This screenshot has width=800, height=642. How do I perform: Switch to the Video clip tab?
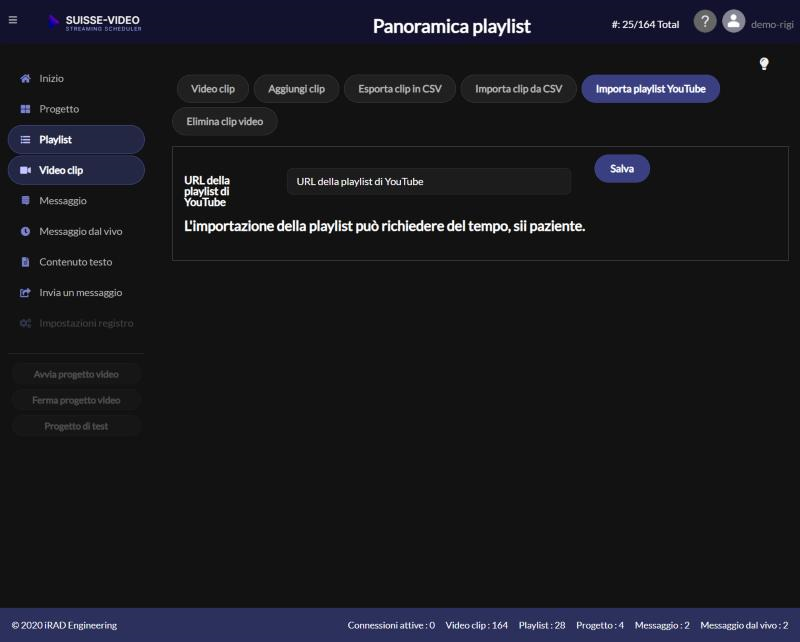(x=213, y=89)
